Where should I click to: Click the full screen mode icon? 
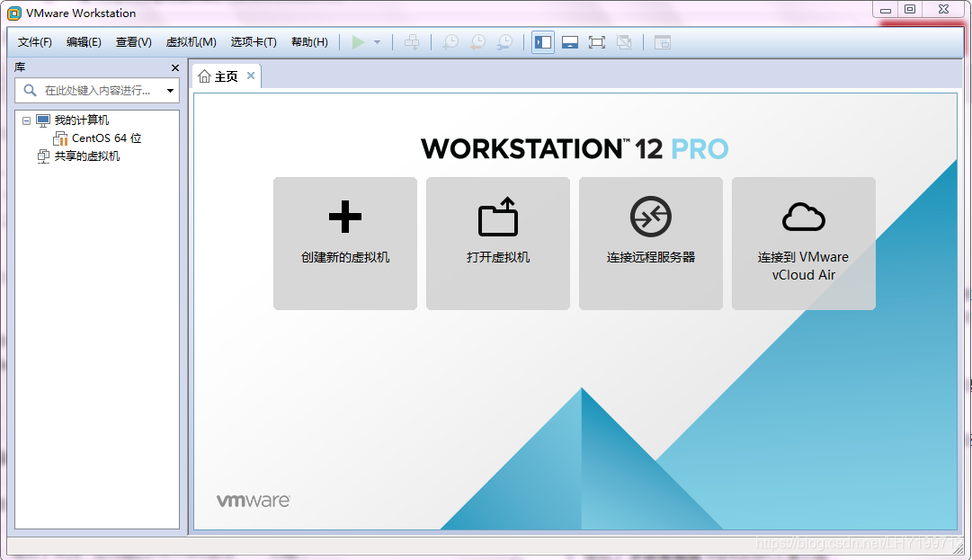(x=597, y=42)
